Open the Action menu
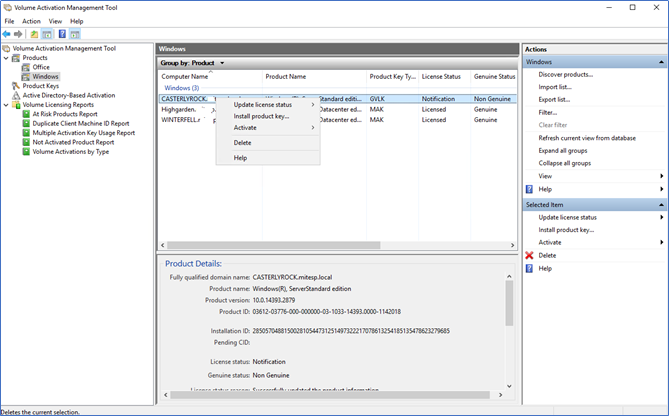This screenshot has width=669, height=416. click(31, 21)
